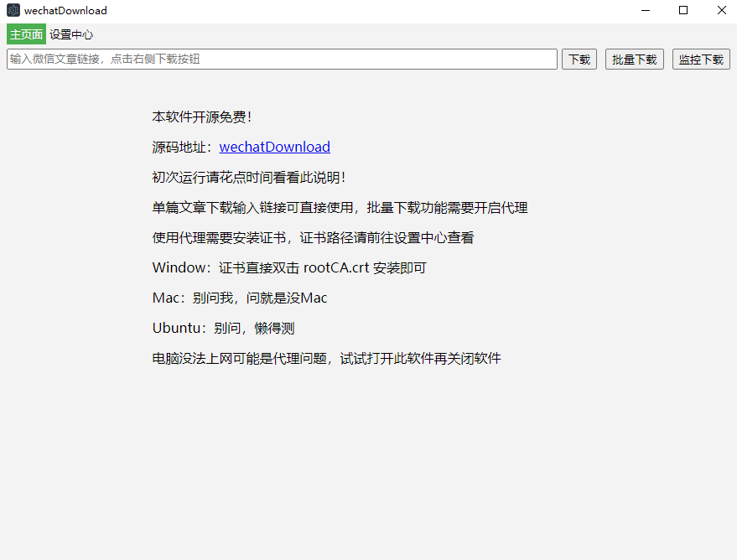Click the text 本软件开源免费!
Viewport: 737px width, 560px height.
pyautogui.click(x=202, y=117)
